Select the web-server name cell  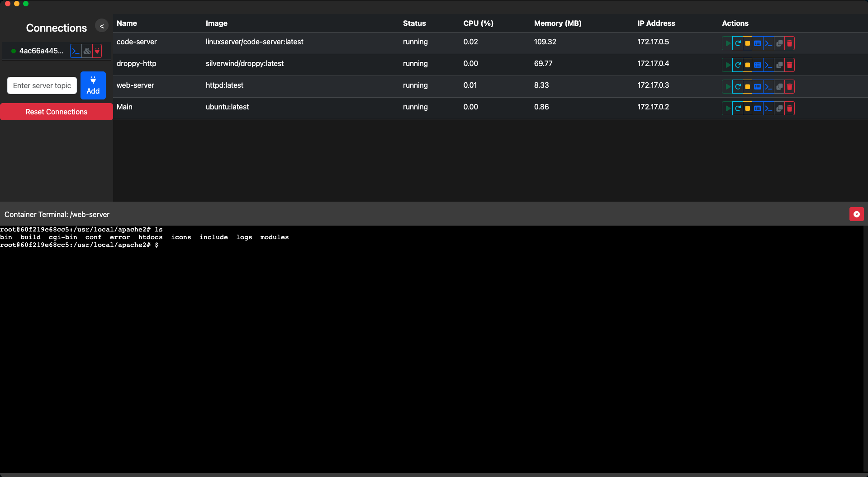coord(135,85)
